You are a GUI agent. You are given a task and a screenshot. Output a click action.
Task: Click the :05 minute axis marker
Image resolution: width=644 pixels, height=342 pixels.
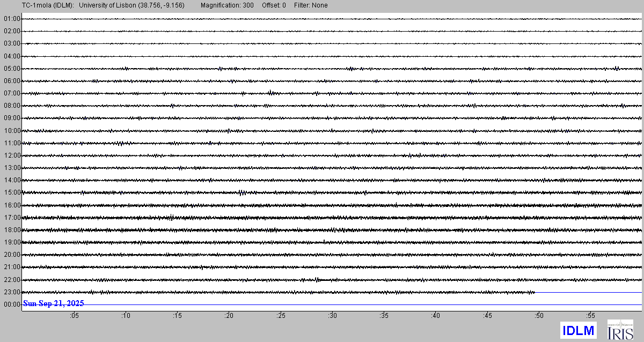(74, 316)
